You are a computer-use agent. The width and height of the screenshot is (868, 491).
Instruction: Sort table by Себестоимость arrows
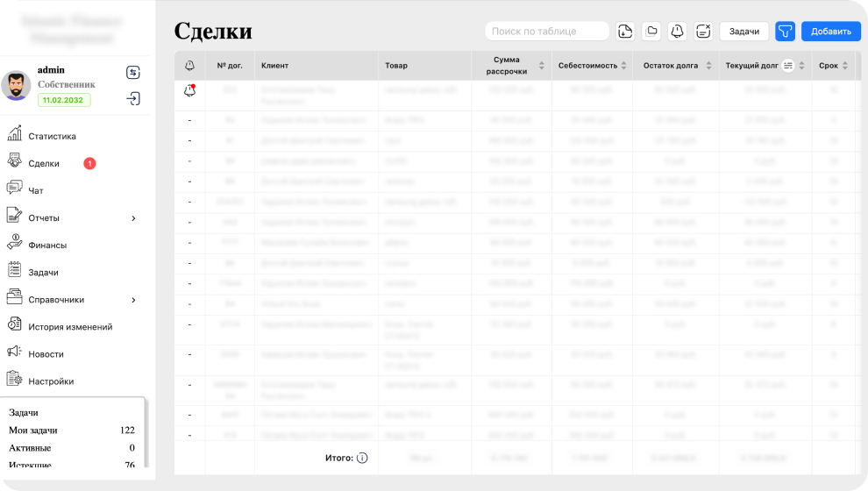(x=624, y=66)
